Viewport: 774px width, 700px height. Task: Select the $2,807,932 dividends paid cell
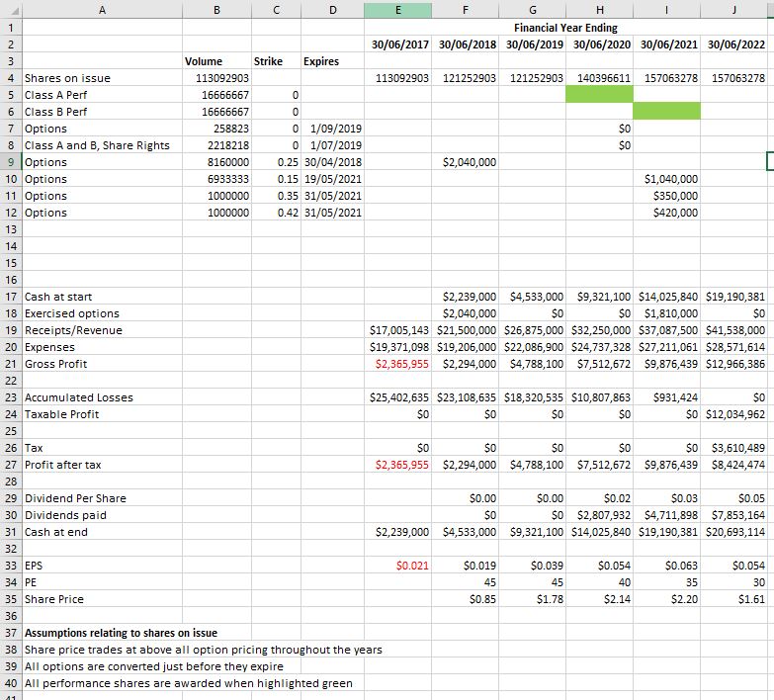pos(599,515)
